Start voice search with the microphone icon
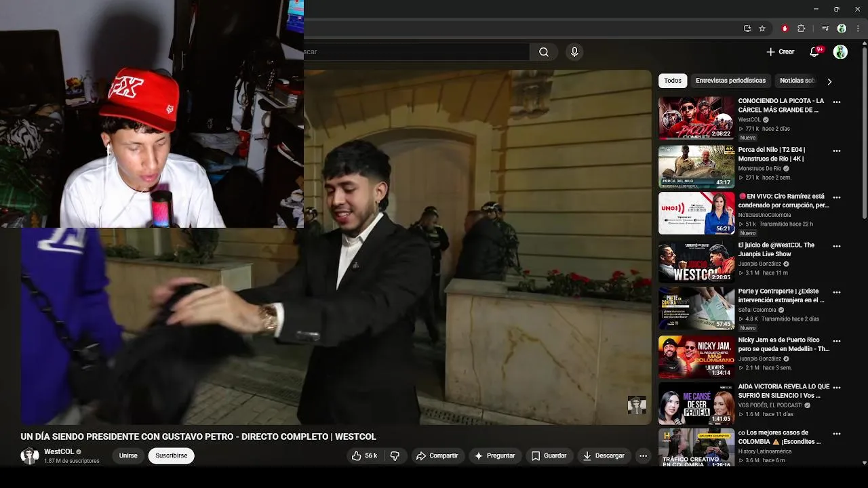868x488 pixels. [x=574, y=52]
